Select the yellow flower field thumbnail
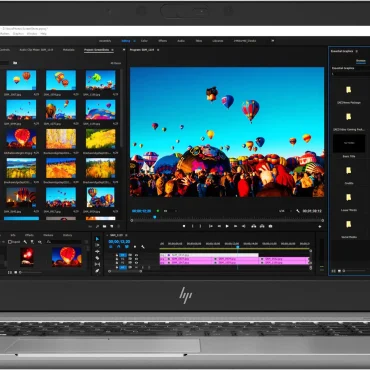This screenshot has width=370, height=370. [x=100, y=139]
